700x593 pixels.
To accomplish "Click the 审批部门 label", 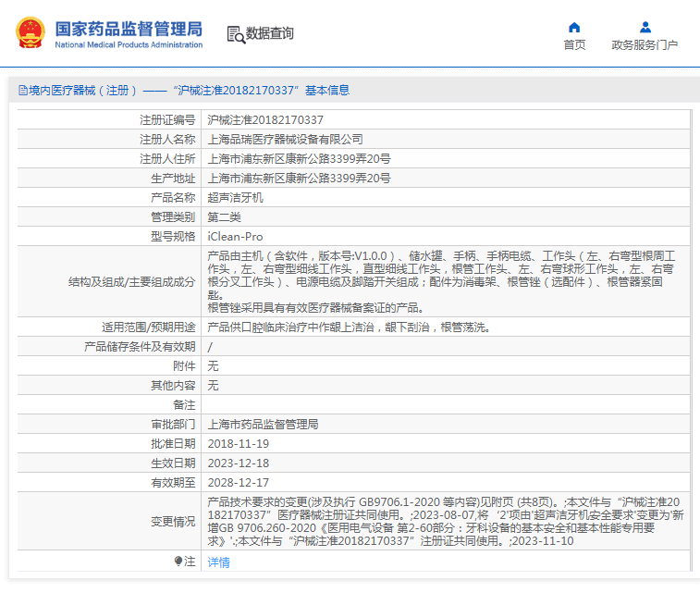I will tap(173, 425).
